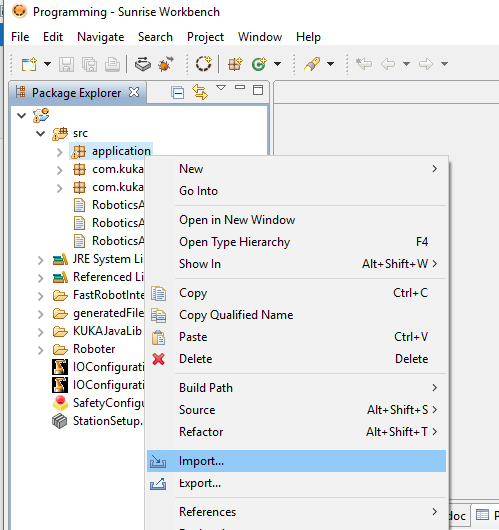Expand the generatedFiles folder
The image size is (499, 530).
(x=41, y=314)
